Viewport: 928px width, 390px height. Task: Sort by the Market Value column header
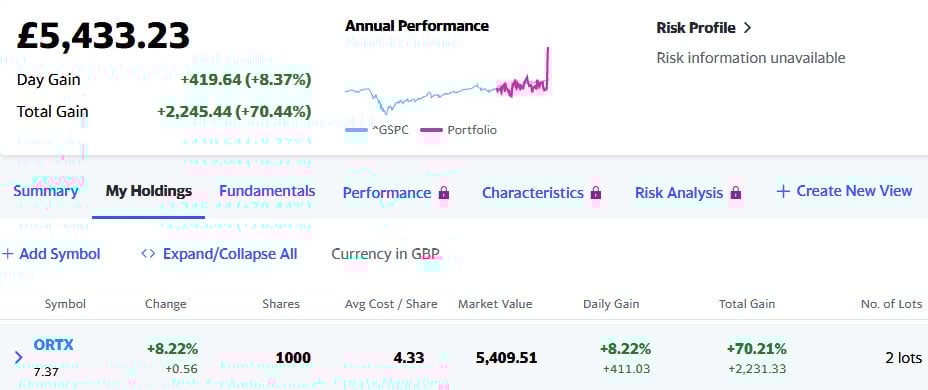pos(495,304)
